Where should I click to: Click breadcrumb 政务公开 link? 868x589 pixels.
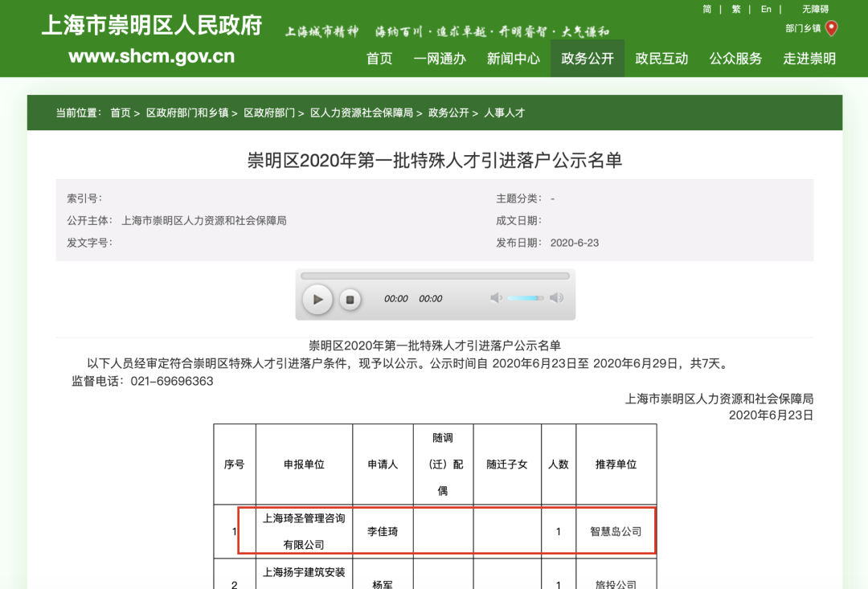pos(448,113)
